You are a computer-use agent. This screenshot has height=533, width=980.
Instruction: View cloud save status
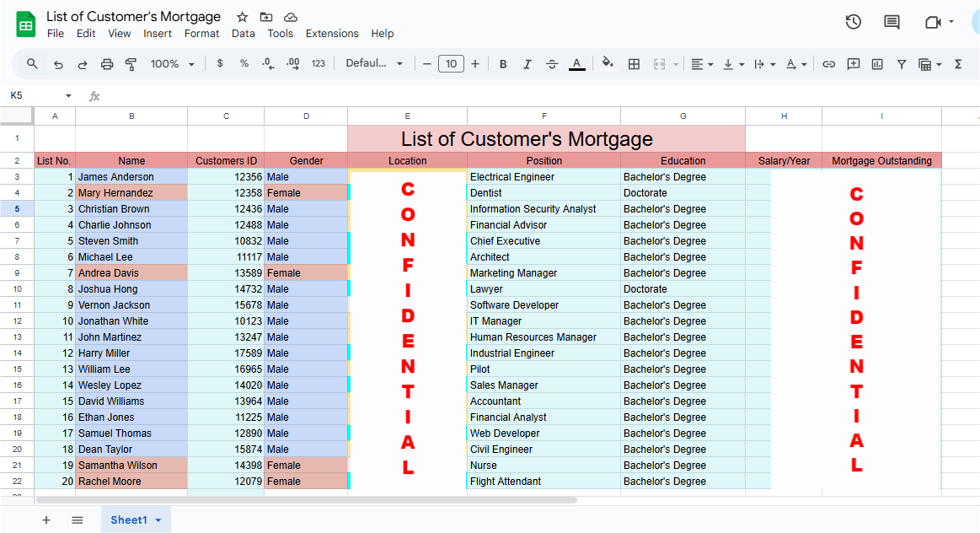tap(291, 17)
